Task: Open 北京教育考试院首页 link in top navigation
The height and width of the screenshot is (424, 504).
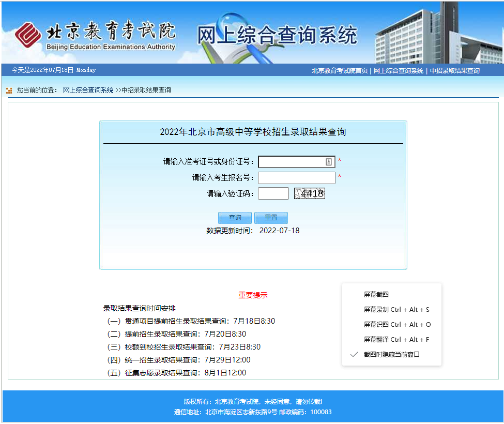Action: tap(340, 71)
